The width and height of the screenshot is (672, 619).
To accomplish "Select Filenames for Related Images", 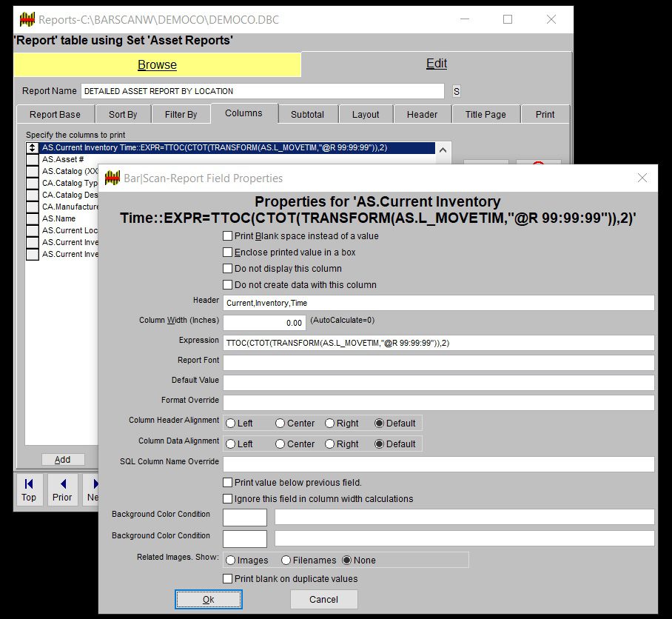I will [x=309, y=561].
